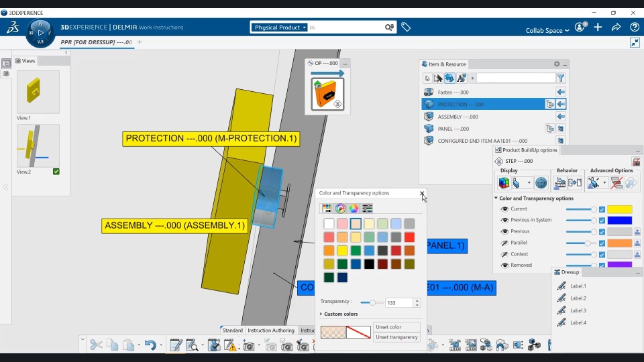Click the plus add icon in top bar
The image size is (644, 362).
coord(598,27)
